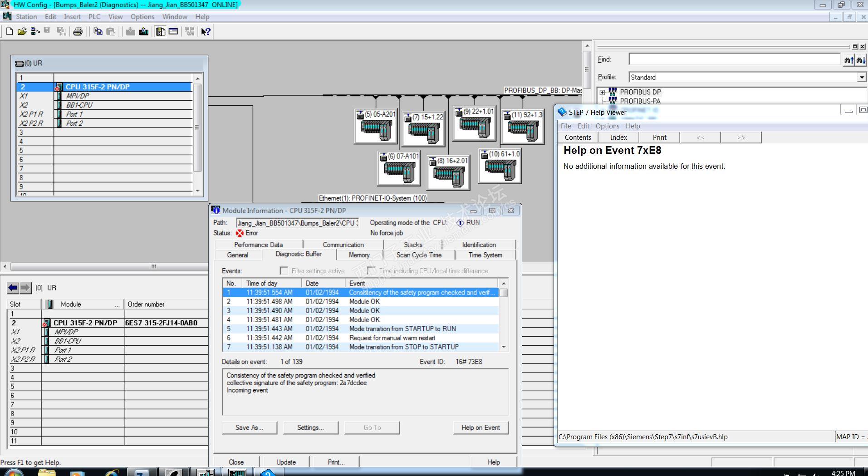Open the Profile dropdown in the catalog

[862, 78]
